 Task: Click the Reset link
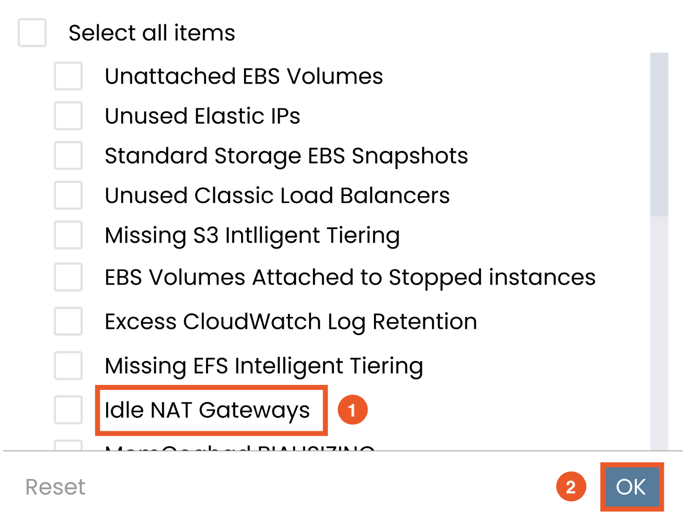tap(55, 487)
